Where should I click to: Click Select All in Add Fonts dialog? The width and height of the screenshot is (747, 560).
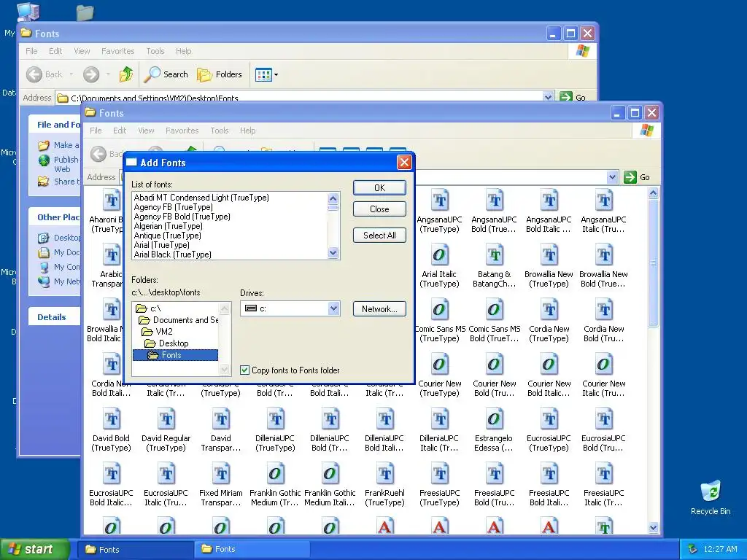click(x=379, y=236)
